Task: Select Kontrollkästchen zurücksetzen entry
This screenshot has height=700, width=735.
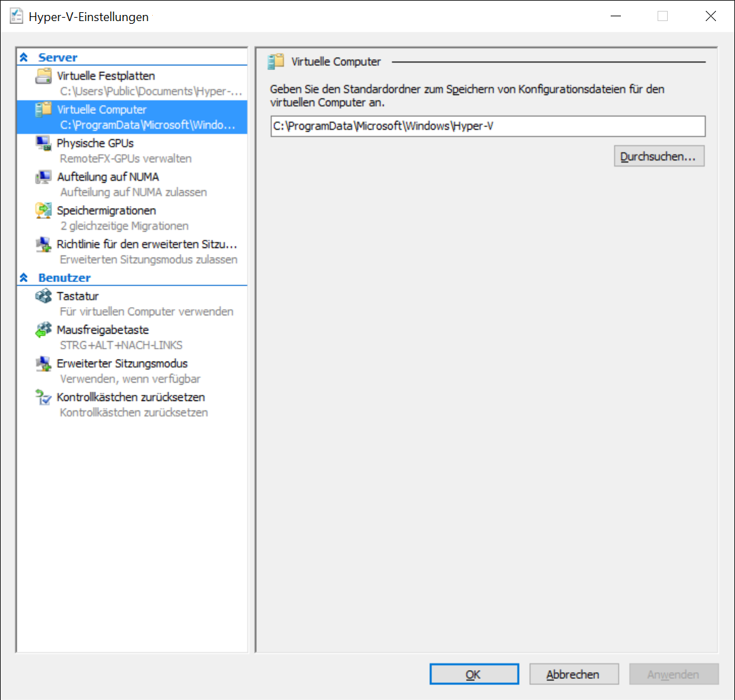Action: coord(131,398)
